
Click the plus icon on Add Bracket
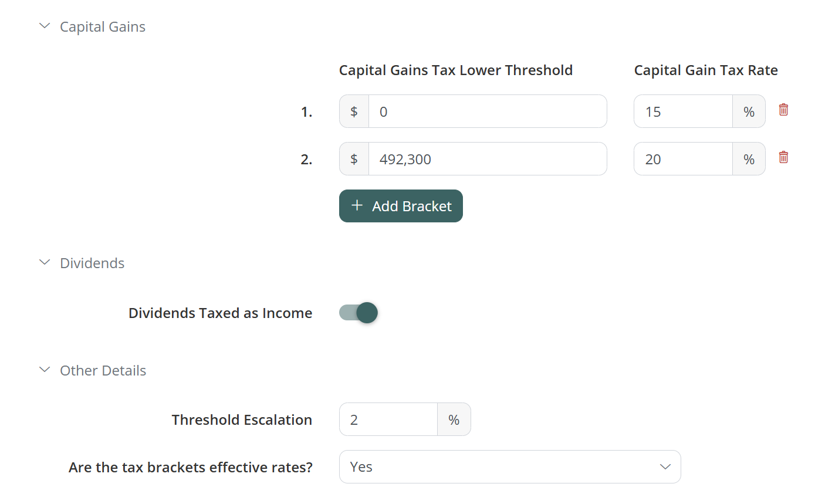tap(357, 205)
